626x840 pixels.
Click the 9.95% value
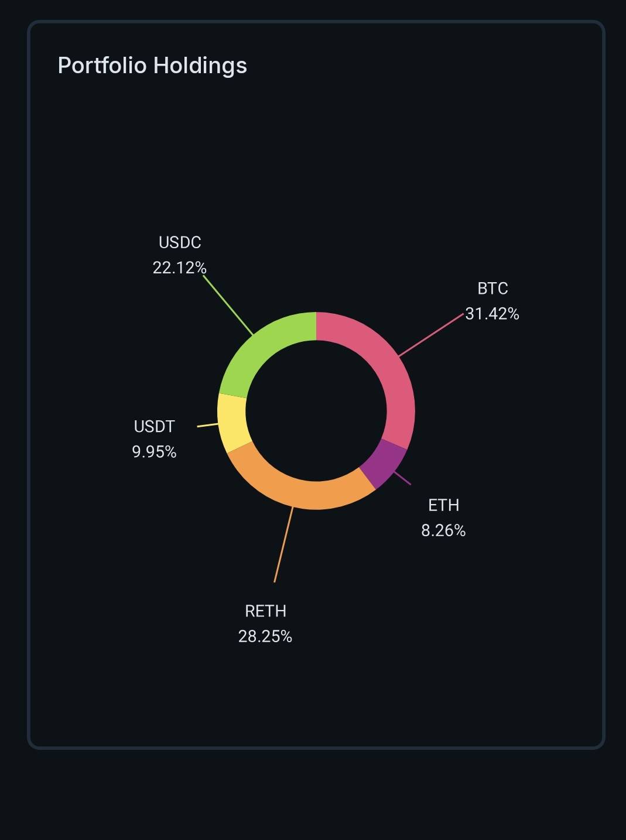(154, 452)
